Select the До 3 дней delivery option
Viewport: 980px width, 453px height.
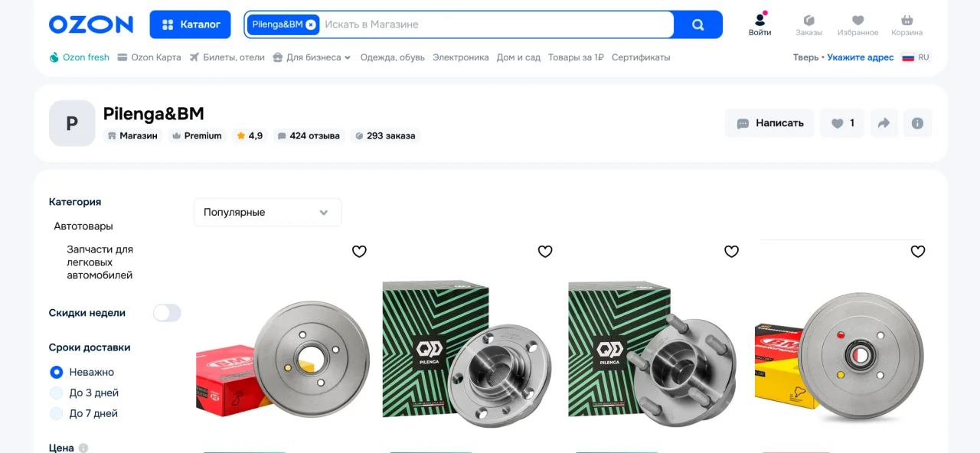coord(57,393)
